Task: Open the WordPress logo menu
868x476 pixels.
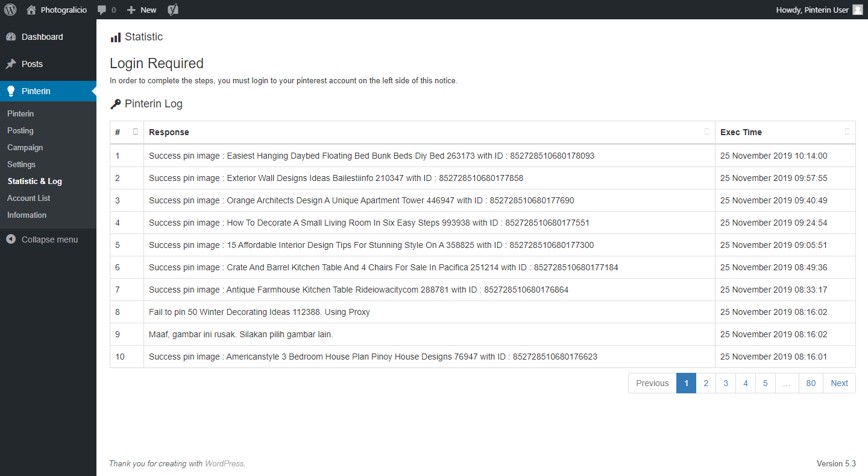Action: (10, 10)
